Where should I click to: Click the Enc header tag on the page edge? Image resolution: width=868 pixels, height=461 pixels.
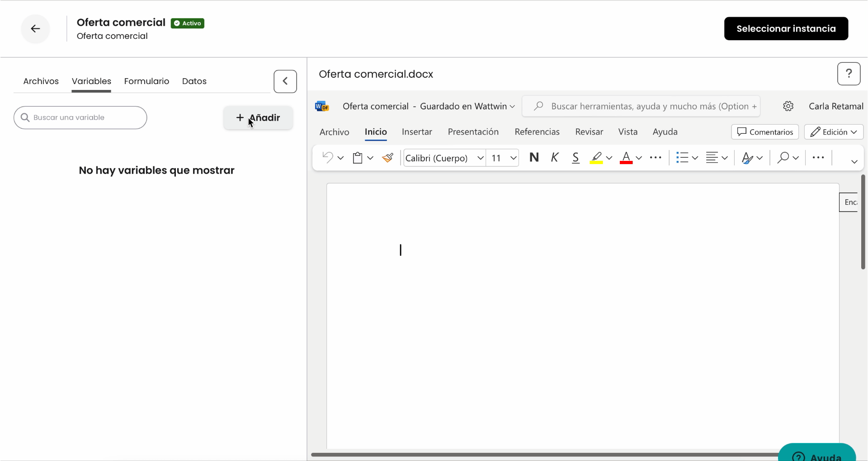[x=849, y=202]
